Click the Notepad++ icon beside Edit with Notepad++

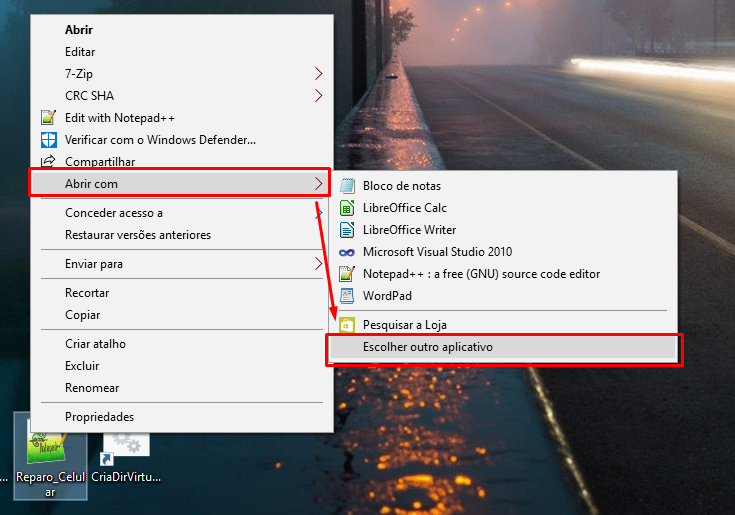click(x=48, y=118)
